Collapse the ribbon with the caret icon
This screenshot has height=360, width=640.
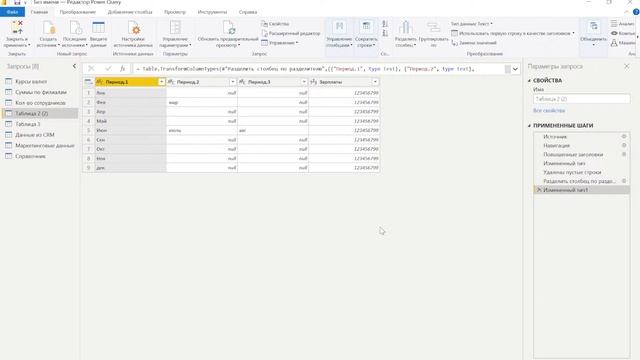point(627,12)
